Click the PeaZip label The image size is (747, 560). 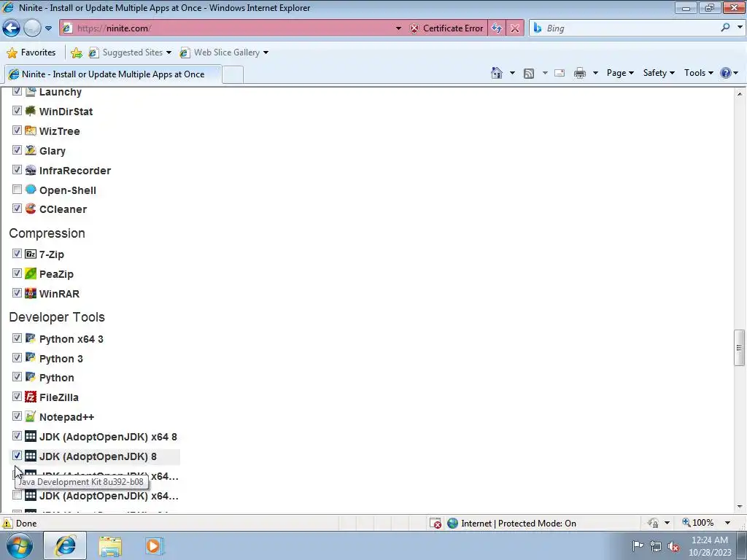(x=56, y=274)
